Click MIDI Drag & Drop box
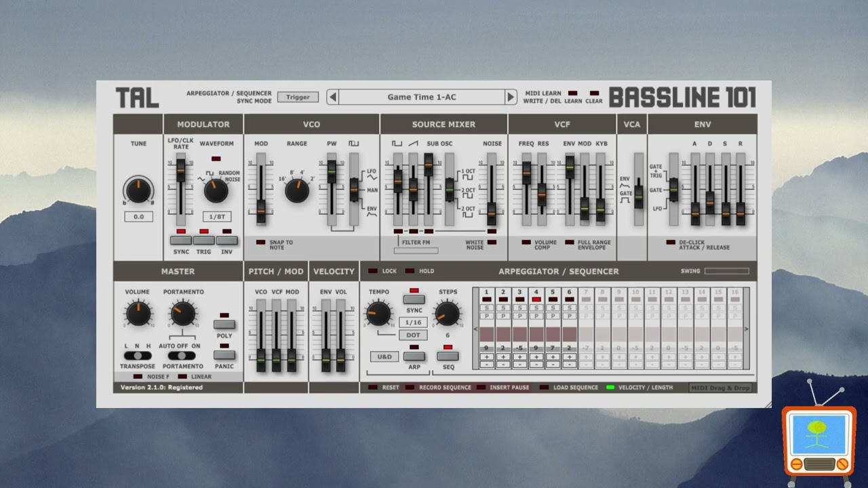This screenshot has width=868, height=488. tap(720, 388)
